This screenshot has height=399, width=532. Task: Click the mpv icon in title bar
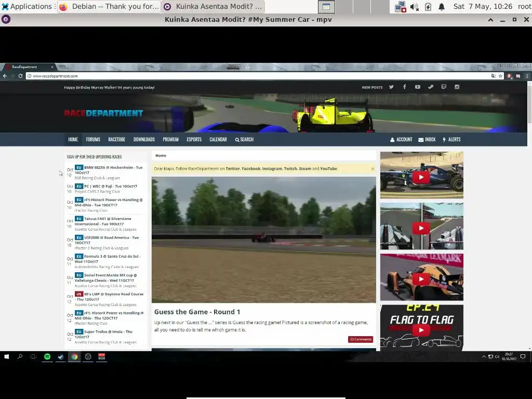pos(6,19)
